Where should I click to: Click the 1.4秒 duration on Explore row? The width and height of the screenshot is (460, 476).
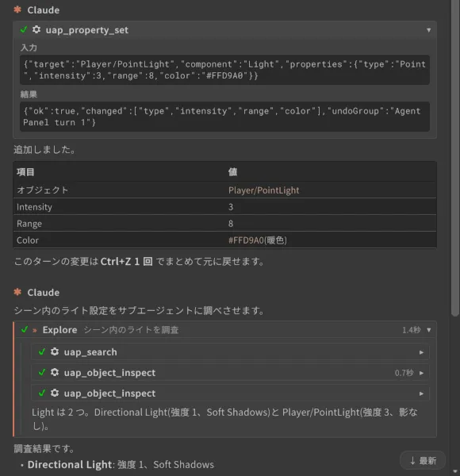(411, 330)
